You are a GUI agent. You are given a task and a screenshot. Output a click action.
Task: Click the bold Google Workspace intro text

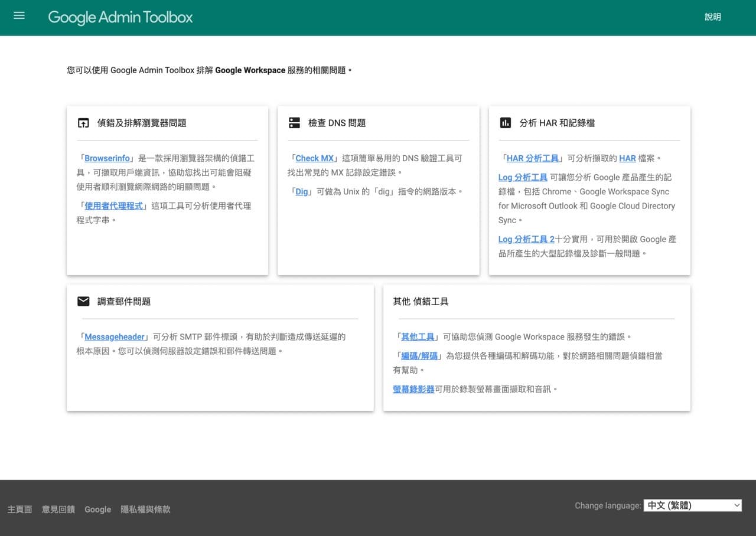click(250, 70)
